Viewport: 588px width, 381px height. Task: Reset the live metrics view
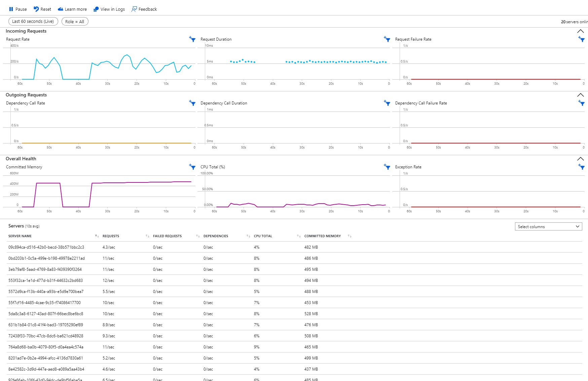[42, 9]
